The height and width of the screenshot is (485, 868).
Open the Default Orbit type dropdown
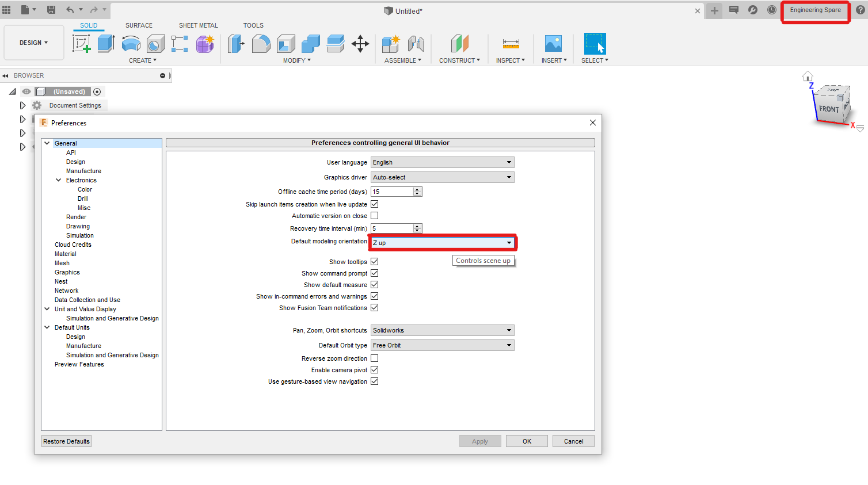(x=442, y=345)
